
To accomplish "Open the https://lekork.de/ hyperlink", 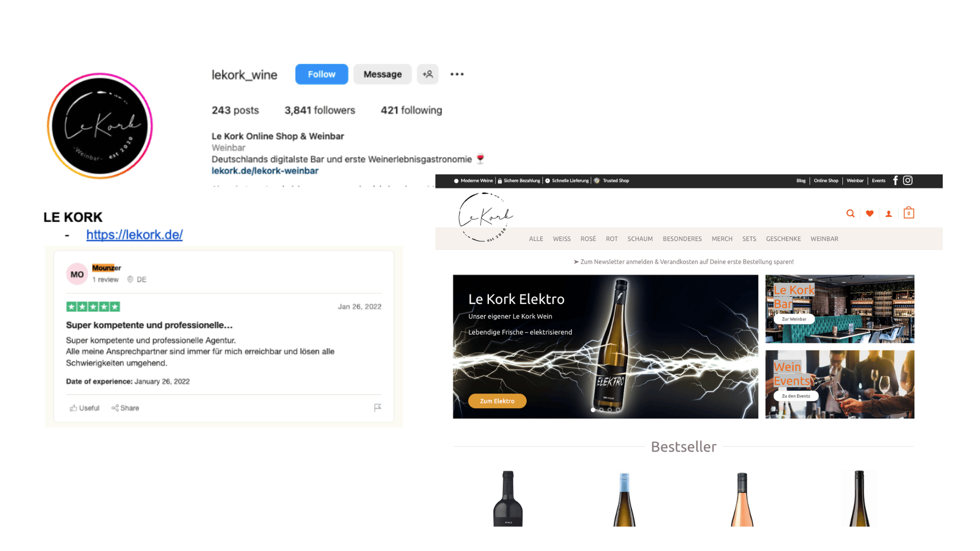I will [x=134, y=235].
